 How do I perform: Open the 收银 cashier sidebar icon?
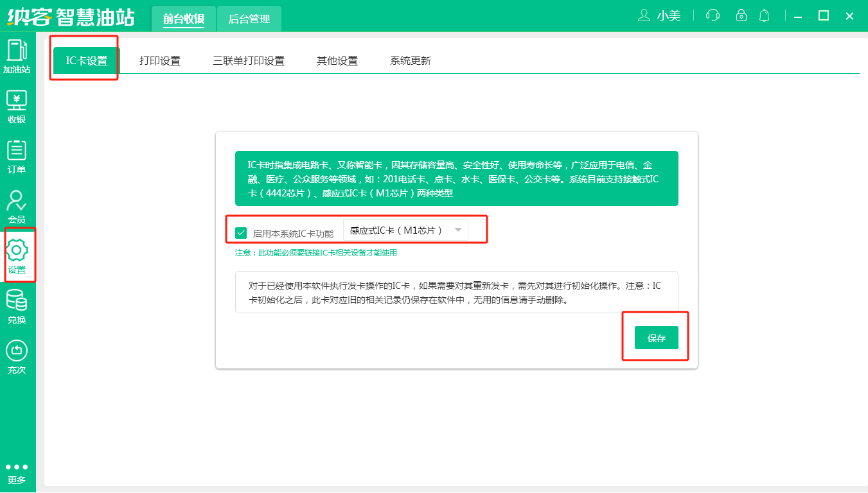tap(17, 107)
